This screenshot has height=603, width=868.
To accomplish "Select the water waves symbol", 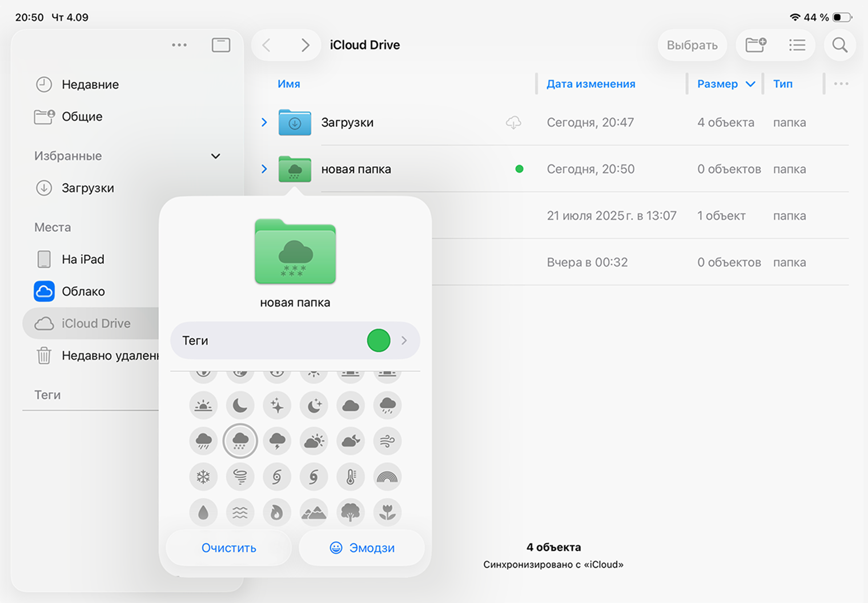I will (240, 513).
